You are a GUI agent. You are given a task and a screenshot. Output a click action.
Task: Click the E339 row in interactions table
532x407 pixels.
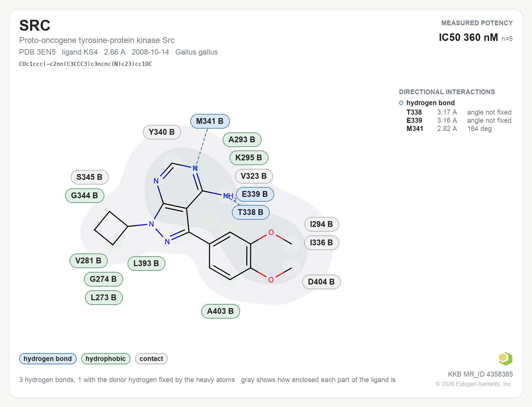point(459,120)
